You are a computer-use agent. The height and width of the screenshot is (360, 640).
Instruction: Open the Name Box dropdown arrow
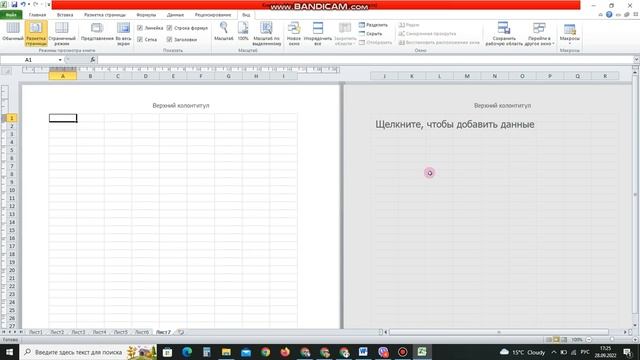(60, 60)
